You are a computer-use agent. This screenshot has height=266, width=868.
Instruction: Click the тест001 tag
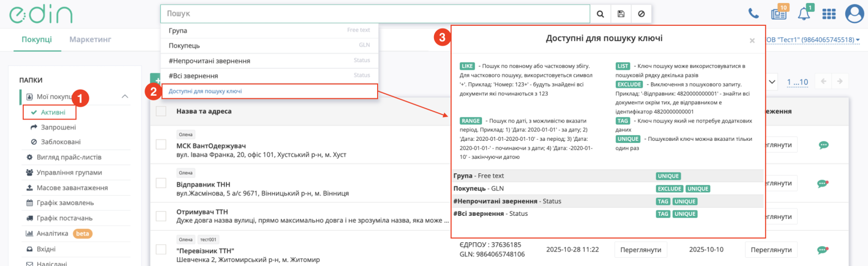(208, 240)
